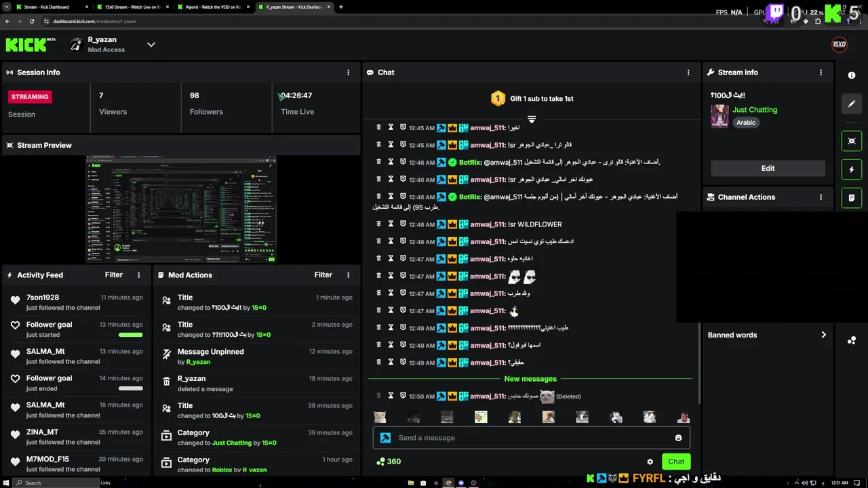868x488 pixels.
Task: Open Chat panel three-dot menu
Action: (688, 73)
